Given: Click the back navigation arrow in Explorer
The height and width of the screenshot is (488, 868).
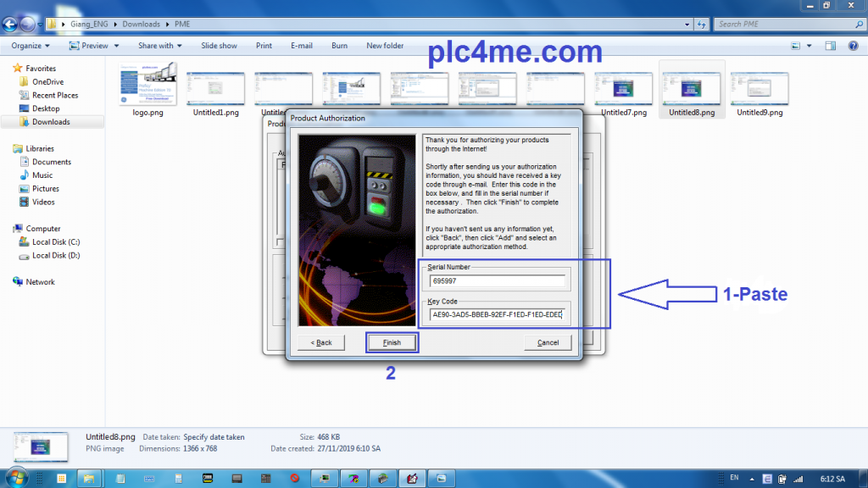Looking at the screenshot, I should pyautogui.click(x=11, y=24).
